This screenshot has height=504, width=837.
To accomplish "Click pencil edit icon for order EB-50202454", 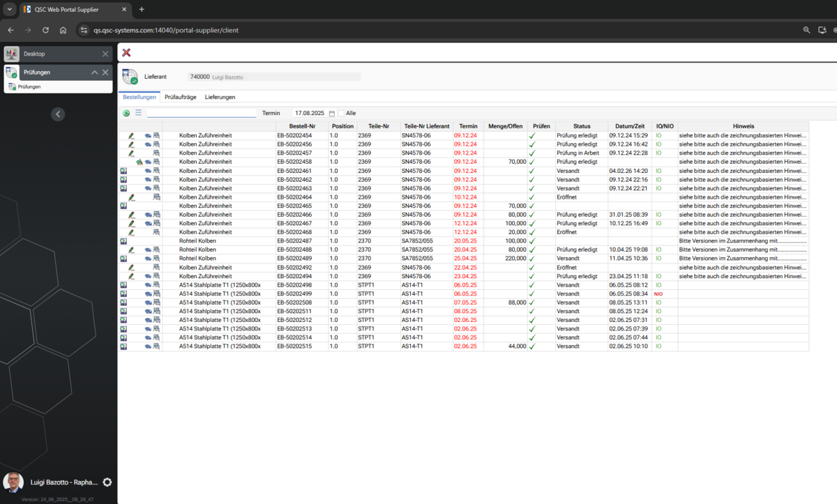I will [x=131, y=135].
